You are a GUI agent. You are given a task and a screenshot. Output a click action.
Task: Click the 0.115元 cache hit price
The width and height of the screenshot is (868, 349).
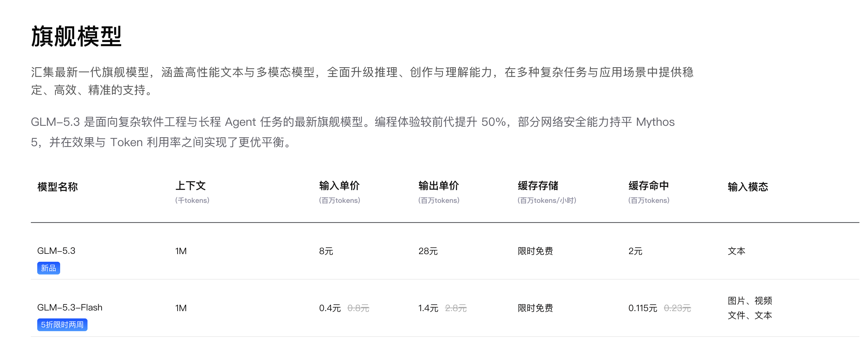pos(643,308)
